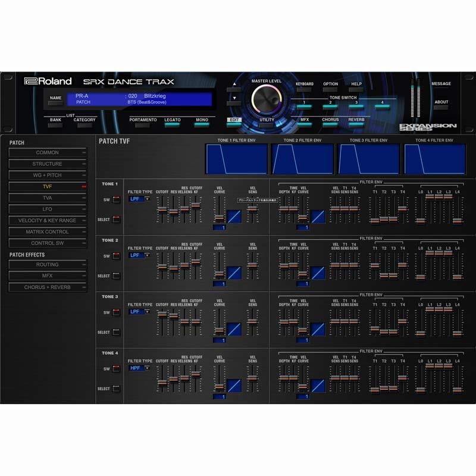Click Tone 2 filter env velocity curve graphic
Screen dimensions: 476x476
[x=318, y=273]
